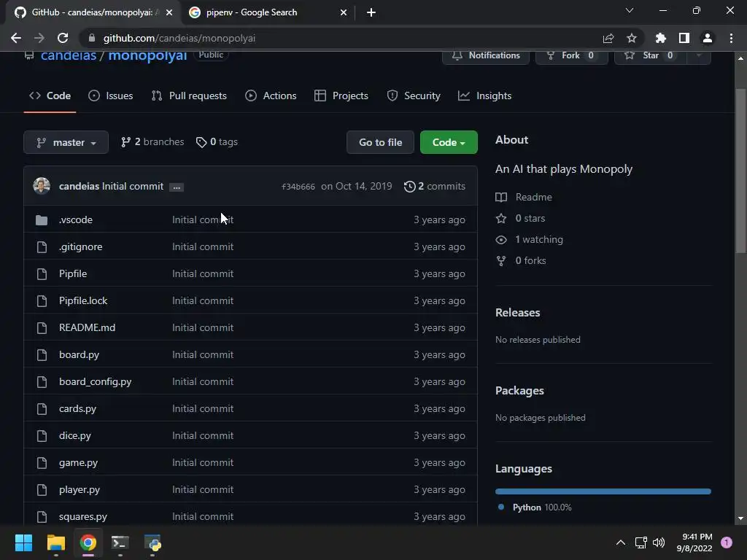The image size is (747, 560).
Task: Click the page vertical scrollbar thumb
Action: pyautogui.click(x=741, y=171)
